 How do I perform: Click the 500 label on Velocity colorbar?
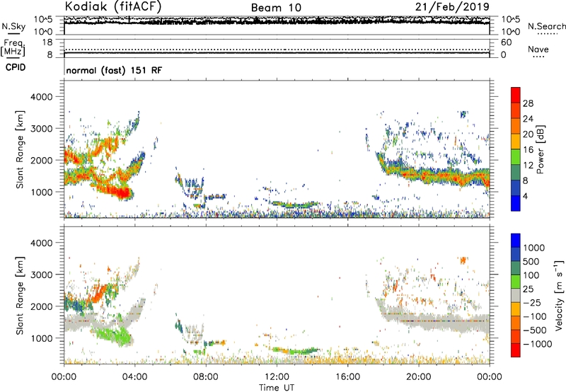(531, 261)
